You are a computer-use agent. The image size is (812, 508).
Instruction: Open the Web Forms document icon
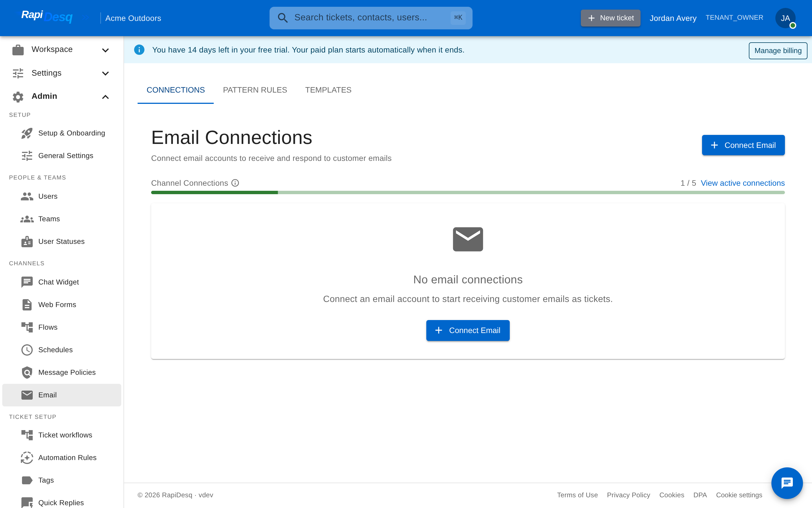click(x=27, y=305)
